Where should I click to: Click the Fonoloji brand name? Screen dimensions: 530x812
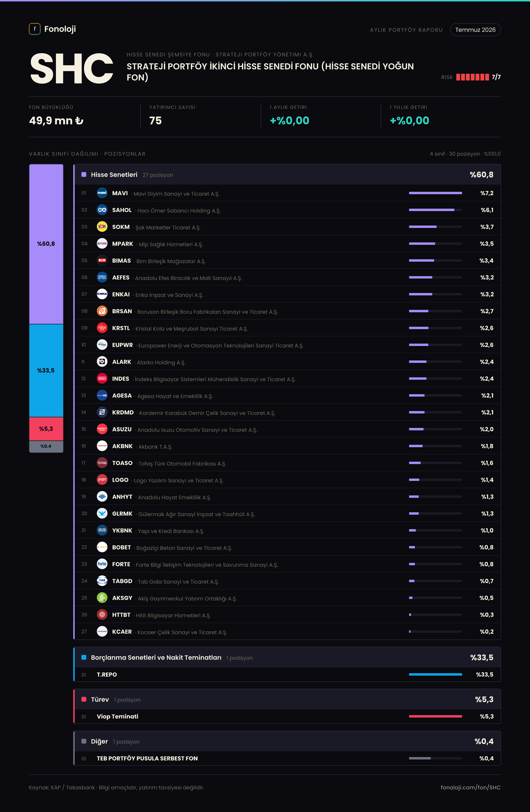click(x=60, y=29)
